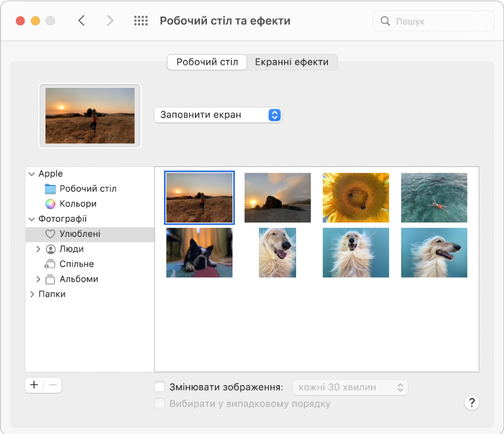Switch to the Робочий стіл tab
Screen dimensions: 504x434
click(x=207, y=62)
